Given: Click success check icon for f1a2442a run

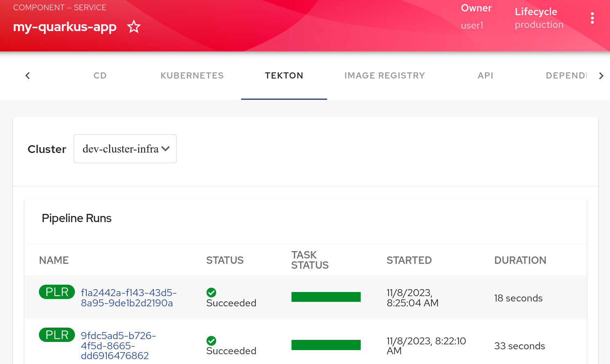Looking at the screenshot, I should click(x=211, y=292).
